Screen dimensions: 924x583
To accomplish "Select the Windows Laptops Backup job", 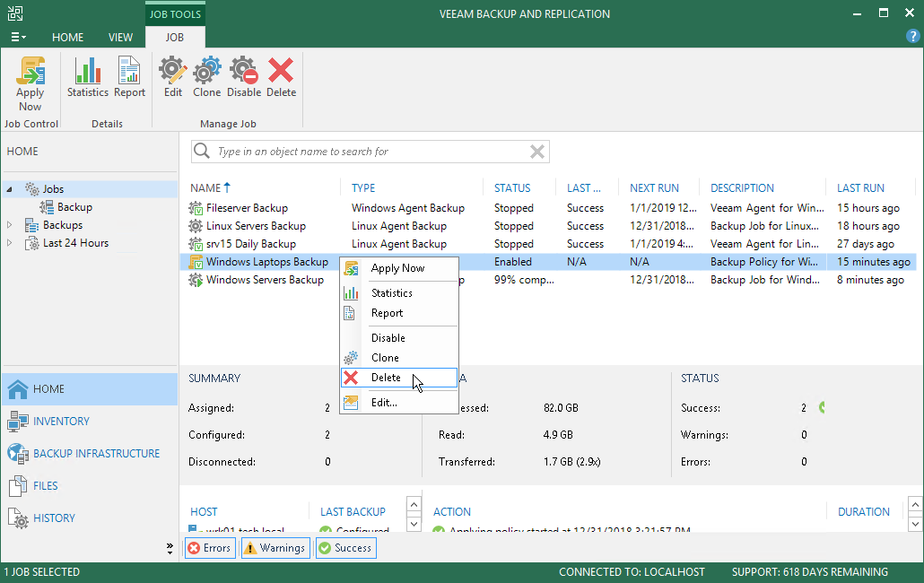I will 548,262.
